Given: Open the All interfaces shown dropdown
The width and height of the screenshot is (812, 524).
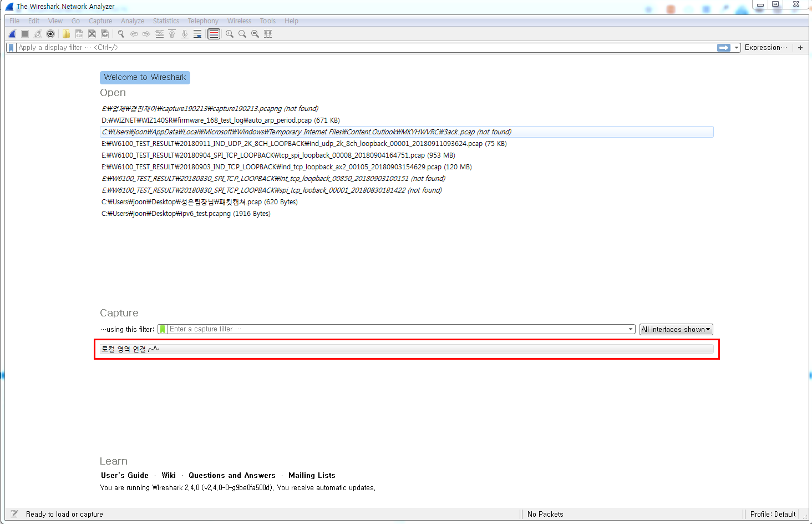Looking at the screenshot, I should tap(676, 329).
